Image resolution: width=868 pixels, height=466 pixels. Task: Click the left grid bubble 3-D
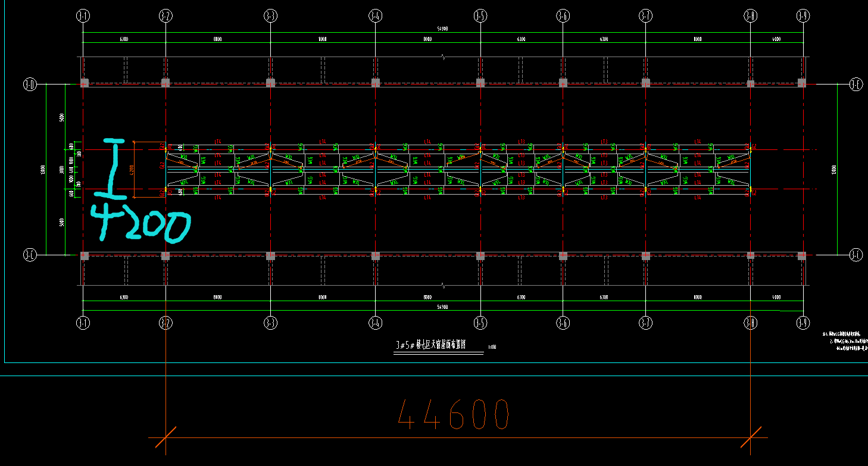tap(30, 84)
